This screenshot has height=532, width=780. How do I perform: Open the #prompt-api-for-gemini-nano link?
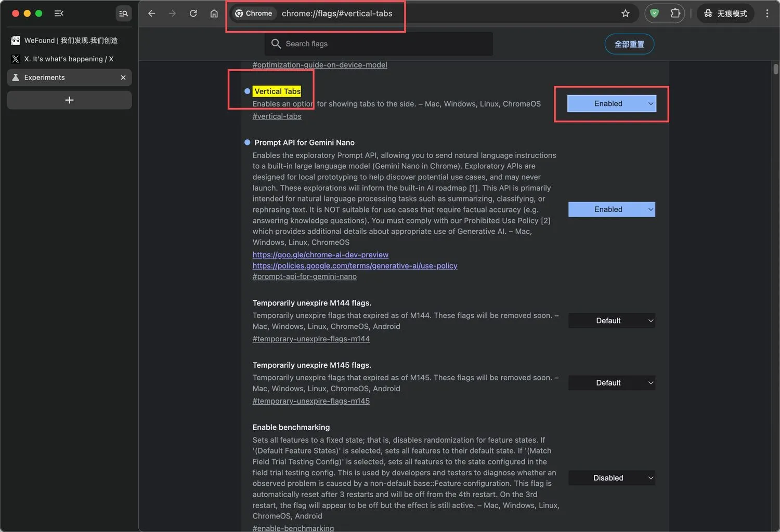pos(305,276)
